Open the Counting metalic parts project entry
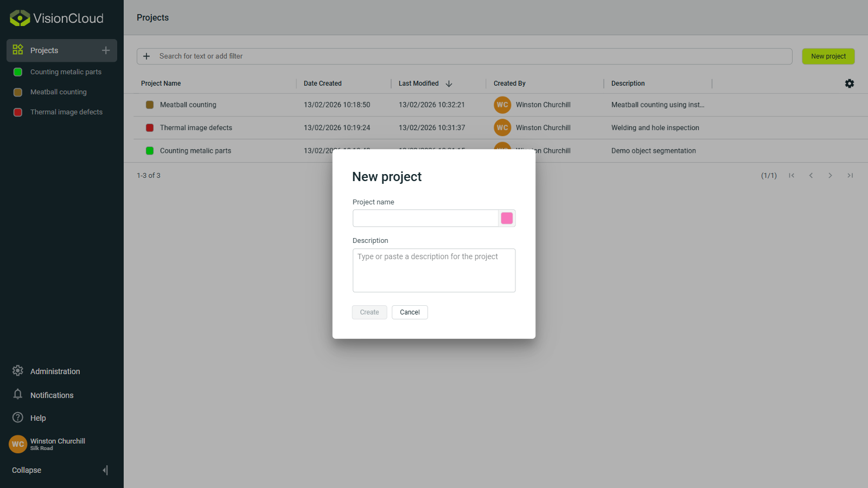The height and width of the screenshot is (488, 868). click(195, 151)
